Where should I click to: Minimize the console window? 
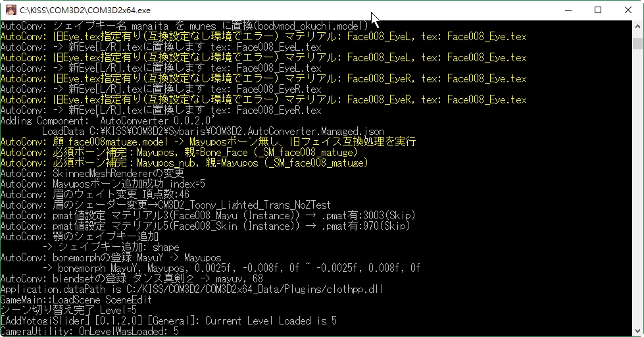(568, 10)
